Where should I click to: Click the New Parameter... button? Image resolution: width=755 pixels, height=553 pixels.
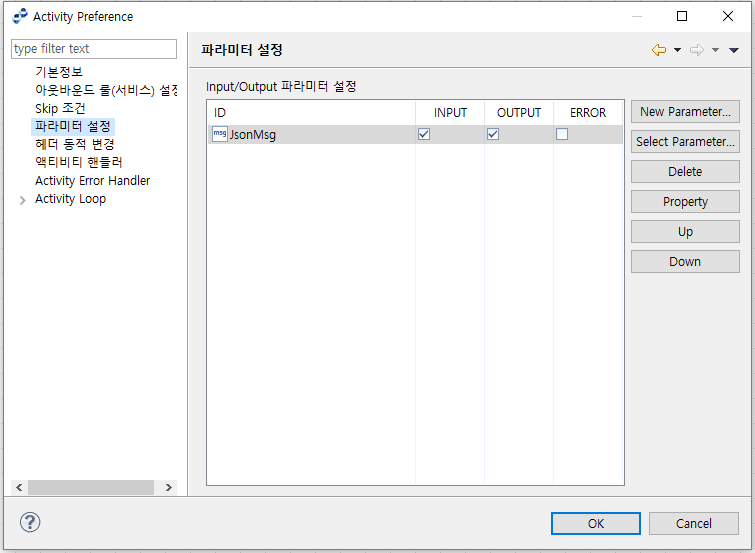coord(685,112)
